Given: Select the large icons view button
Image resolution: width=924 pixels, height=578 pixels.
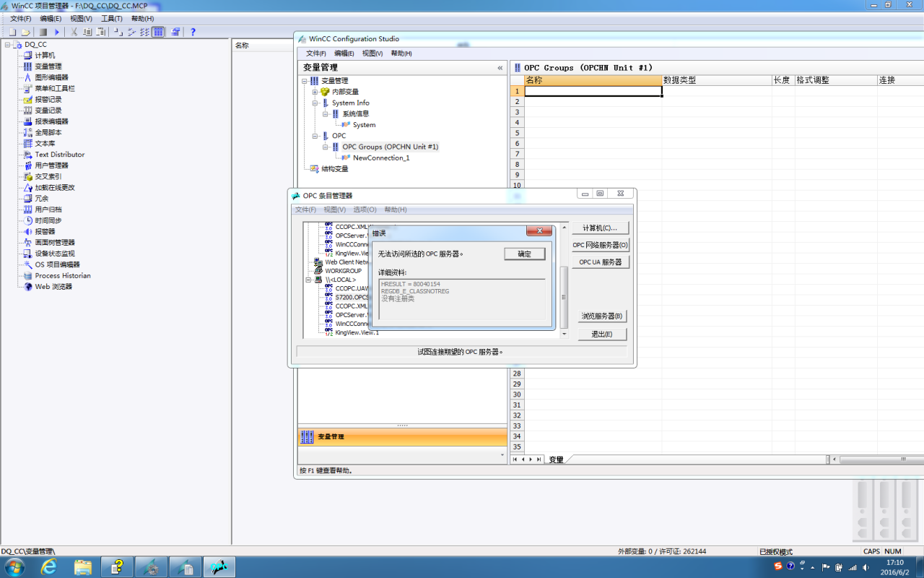Looking at the screenshot, I should coord(118,32).
